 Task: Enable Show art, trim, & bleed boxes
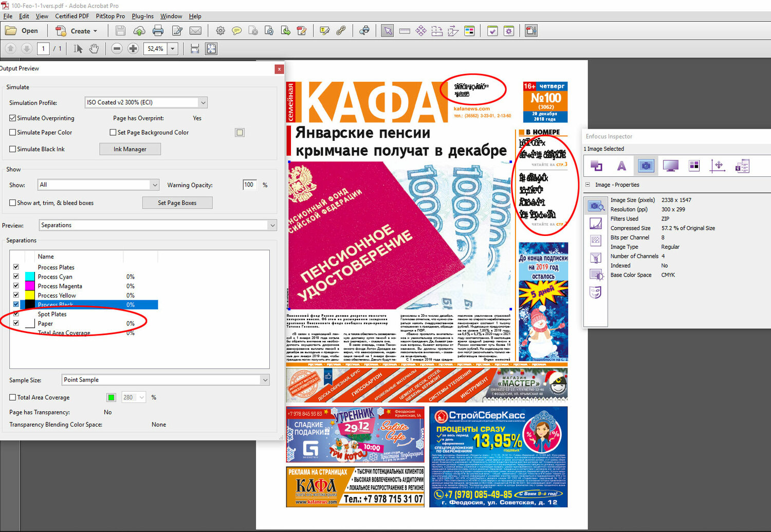click(x=12, y=203)
